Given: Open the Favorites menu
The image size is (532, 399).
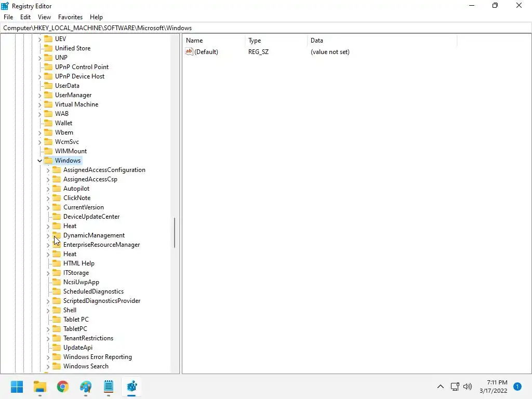Looking at the screenshot, I should point(70,17).
